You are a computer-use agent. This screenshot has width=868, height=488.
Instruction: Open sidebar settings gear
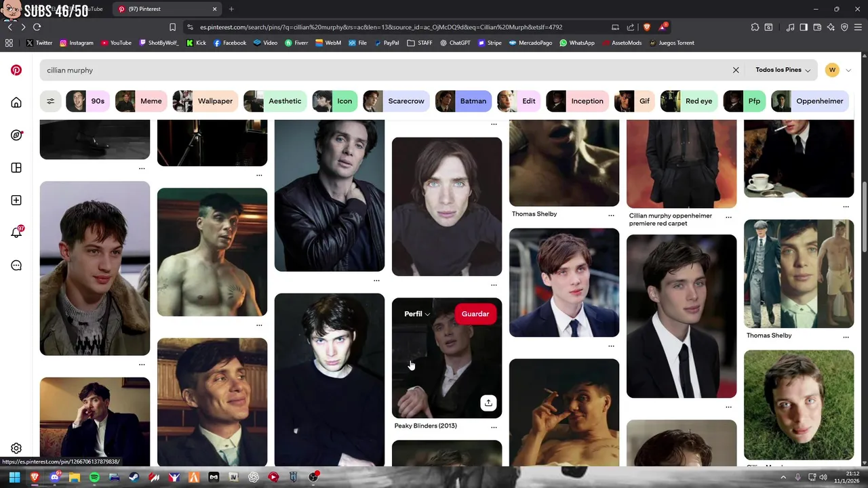click(x=16, y=448)
